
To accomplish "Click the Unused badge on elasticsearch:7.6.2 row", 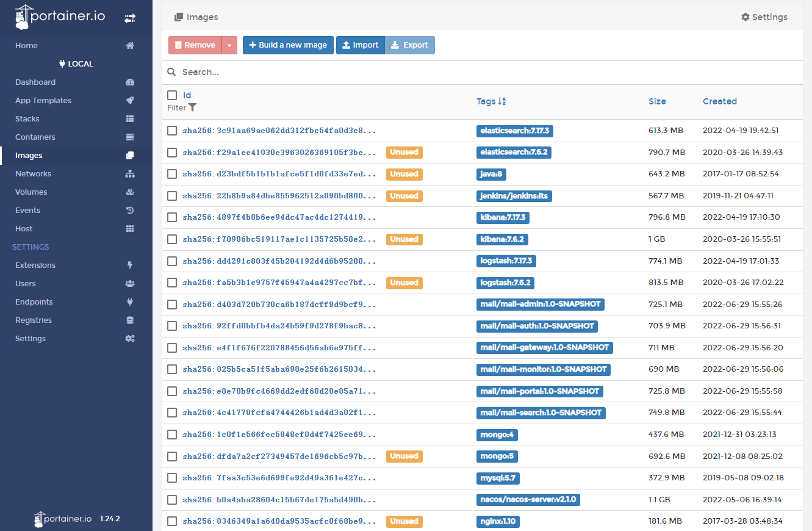I will [404, 152].
